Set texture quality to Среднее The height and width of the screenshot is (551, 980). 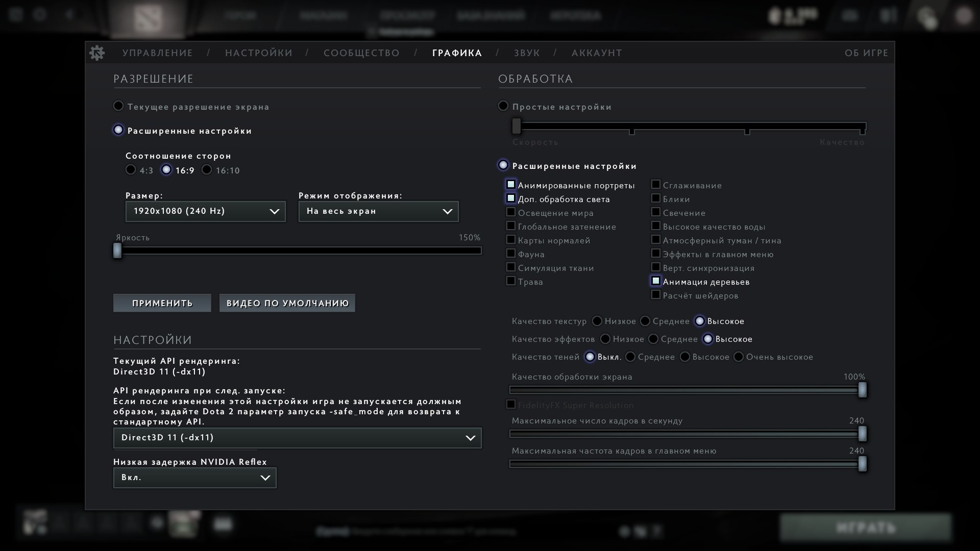(x=646, y=321)
